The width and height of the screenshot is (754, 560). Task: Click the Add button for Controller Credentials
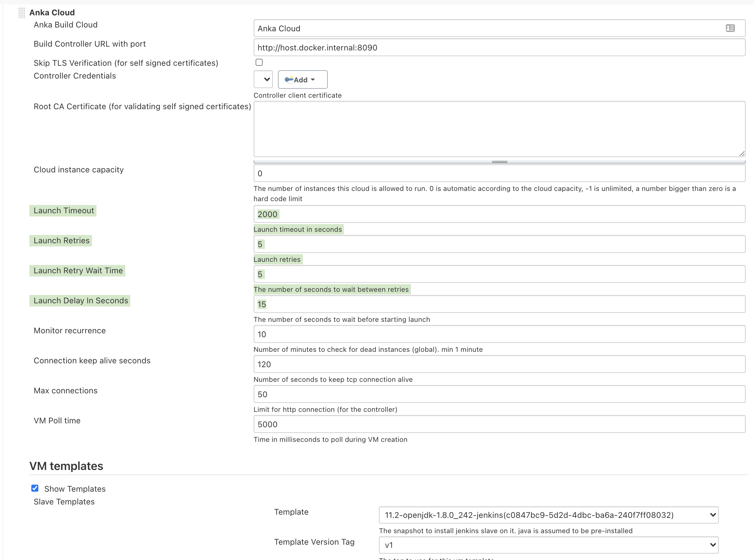(x=302, y=79)
